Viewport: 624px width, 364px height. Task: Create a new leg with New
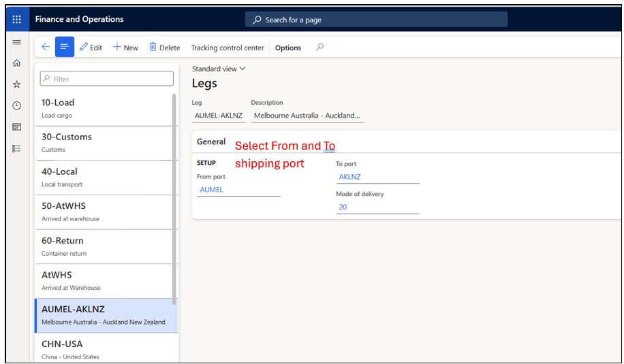[x=125, y=48]
